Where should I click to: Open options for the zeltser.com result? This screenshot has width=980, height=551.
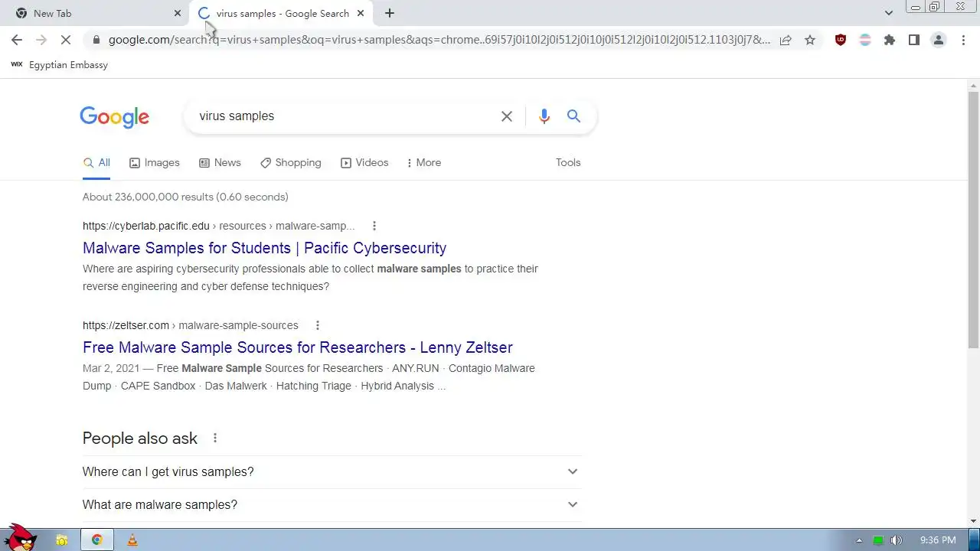pyautogui.click(x=318, y=325)
